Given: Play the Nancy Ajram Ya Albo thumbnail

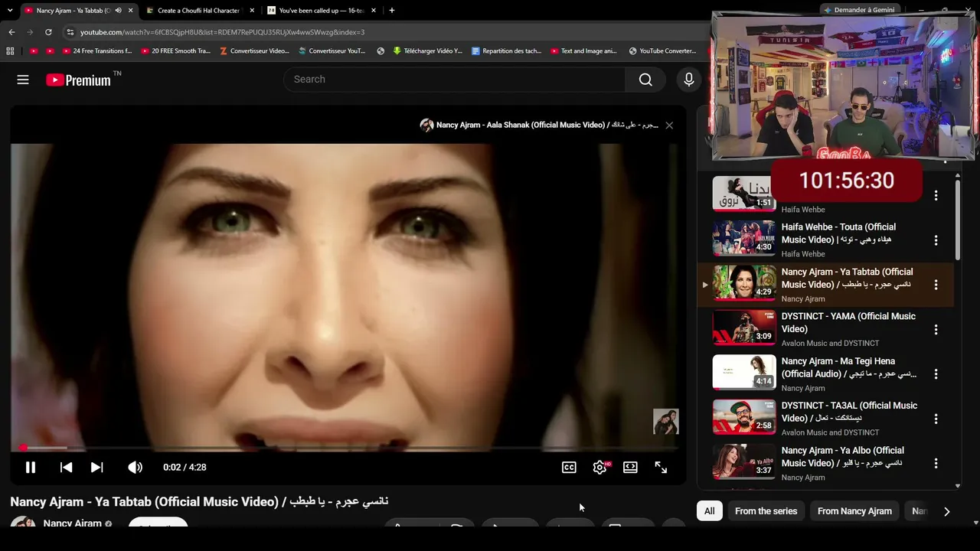Looking at the screenshot, I should [744, 461].
